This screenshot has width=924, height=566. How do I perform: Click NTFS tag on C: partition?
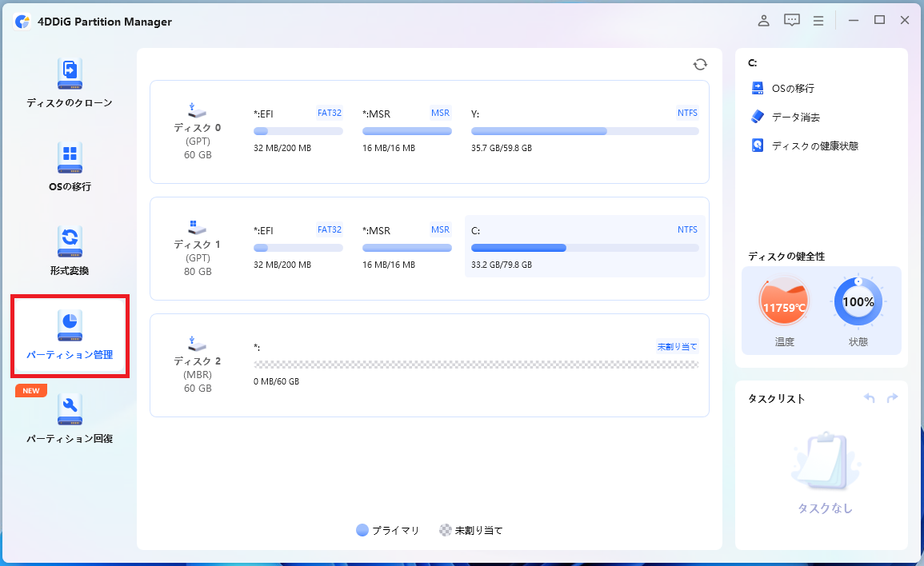click(687, 229)
